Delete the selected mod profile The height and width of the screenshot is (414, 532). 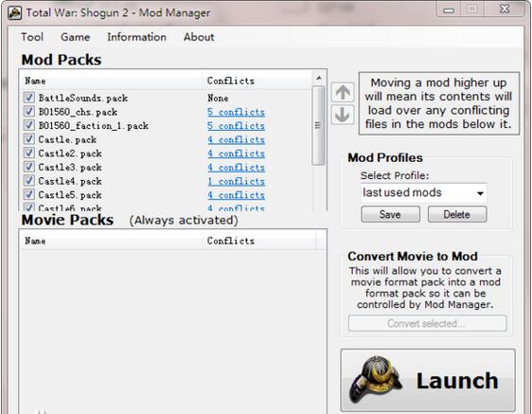[457, 214]
